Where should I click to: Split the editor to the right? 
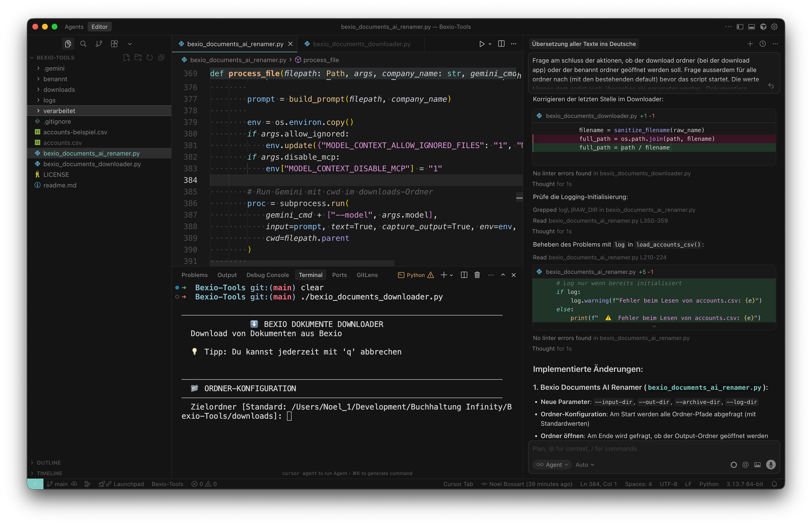[x=501, y=44]
